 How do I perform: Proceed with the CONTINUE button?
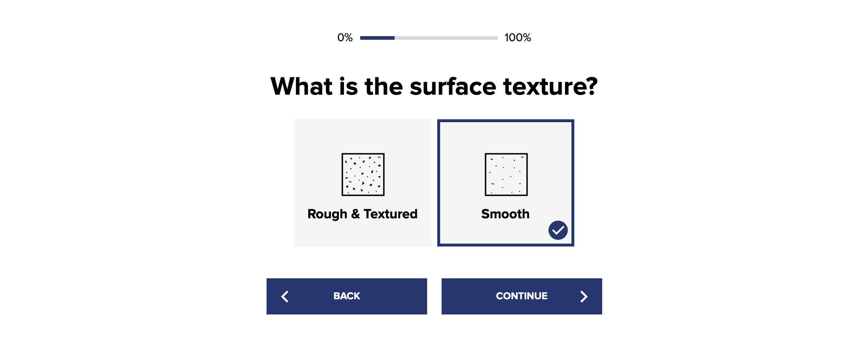[x=522, y=296]
